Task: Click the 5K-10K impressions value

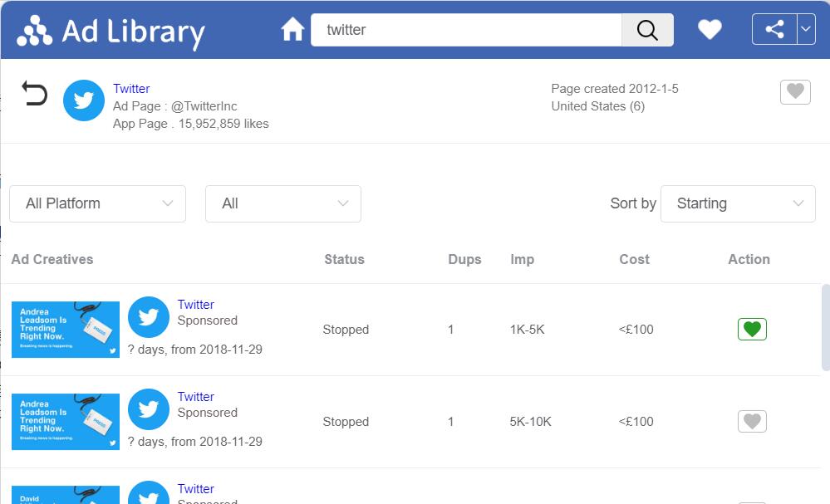Action: [530, 422]
